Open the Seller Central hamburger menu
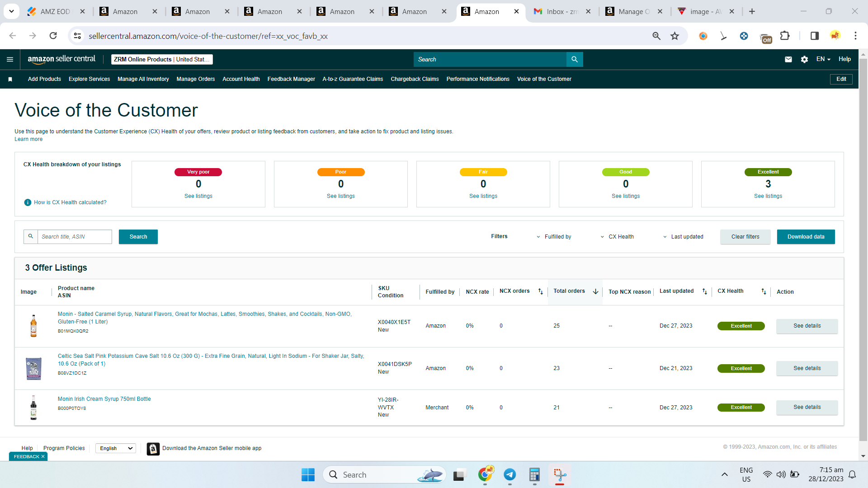 (x=10, y=59)
